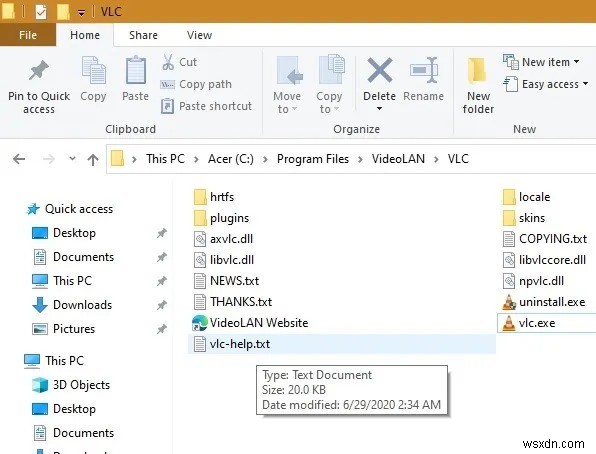Select THANKS.txt file
Viewport: 596px width, 454px height.
click(x=233, y=302)
